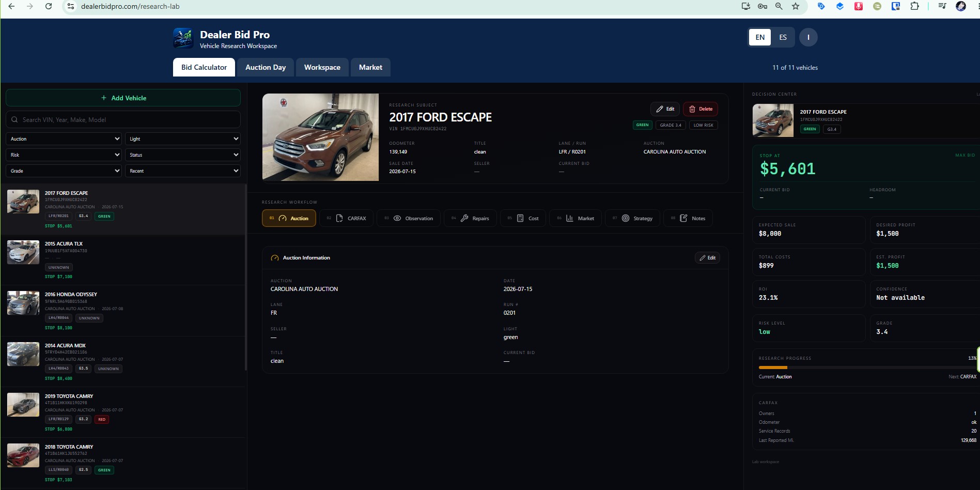Click in Search VIN, Year, Make, Model field

point(123,119)
